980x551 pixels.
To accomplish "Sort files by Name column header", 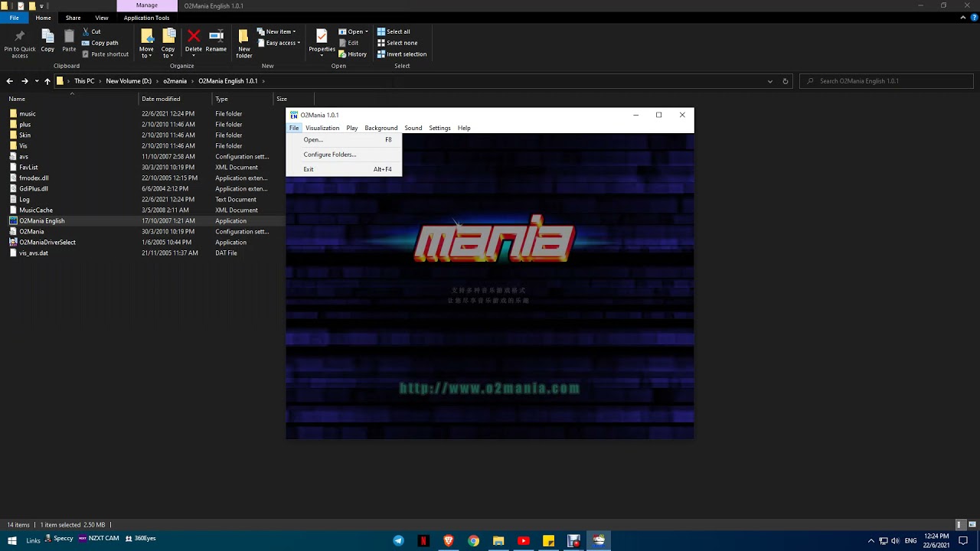I will click(x=17, y=99).
